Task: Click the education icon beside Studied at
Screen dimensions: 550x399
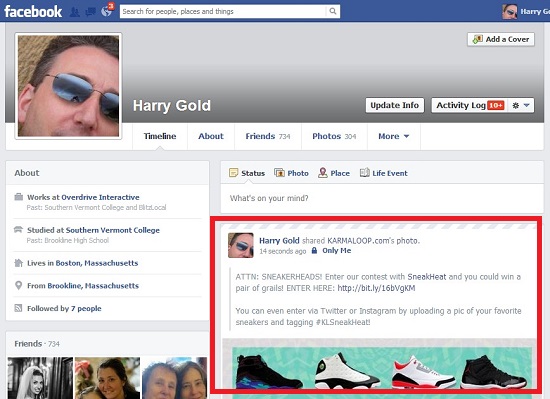Action: tap(18, 230)
